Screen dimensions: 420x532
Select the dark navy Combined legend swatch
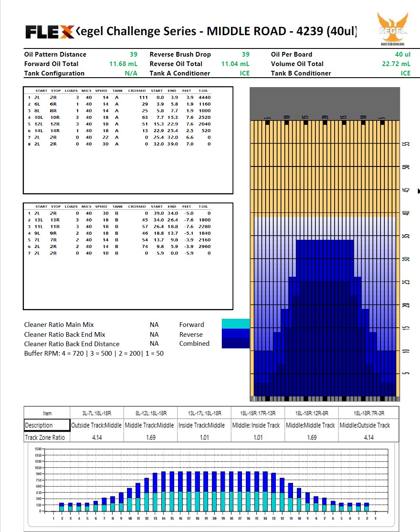pos(236,343)
